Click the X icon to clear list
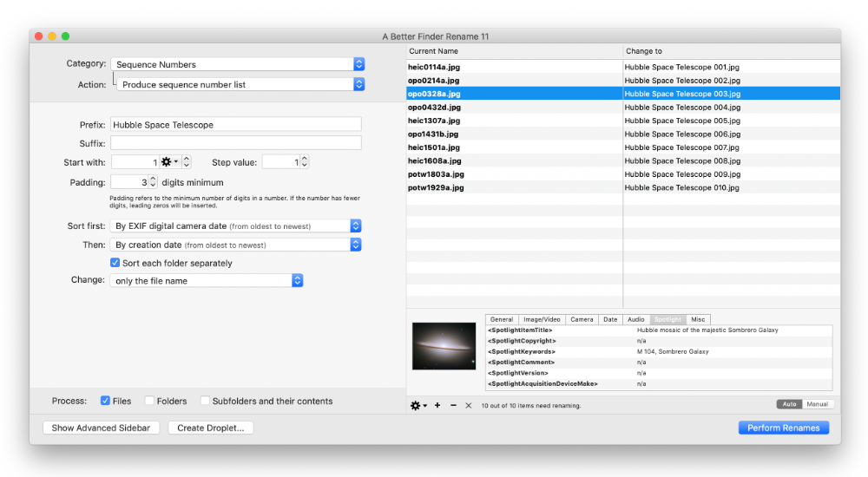Viewport: 868px width, 477px height. tap(469, 405)
